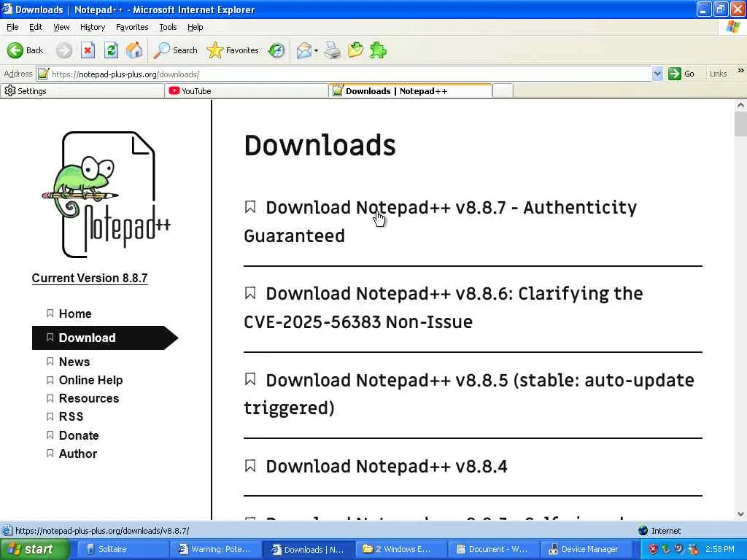
Task: Go to Home in the sidebar
Action: click(75, 314)
